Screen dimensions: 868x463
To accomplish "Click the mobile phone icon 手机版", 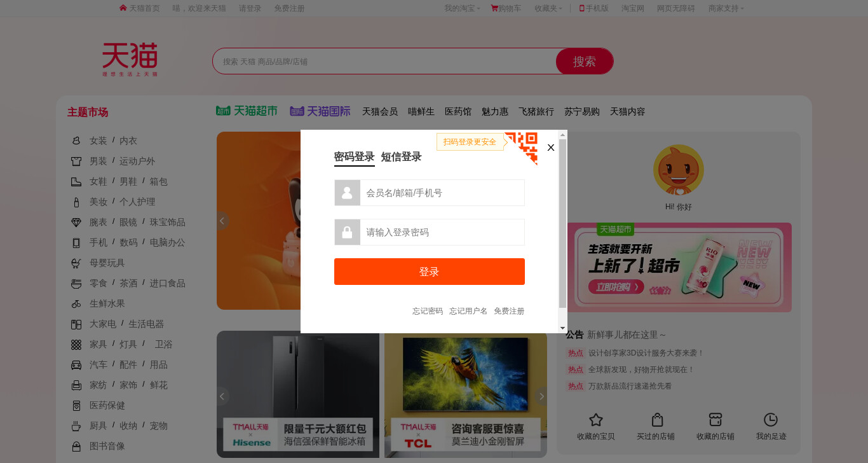I will pyautogui.click(x=581, y=8).
